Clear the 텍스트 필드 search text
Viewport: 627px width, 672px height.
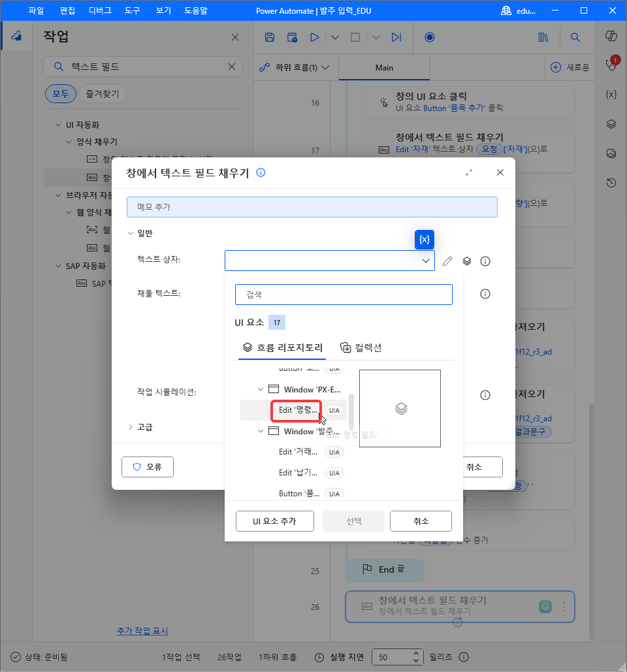[x=232, y=67]
